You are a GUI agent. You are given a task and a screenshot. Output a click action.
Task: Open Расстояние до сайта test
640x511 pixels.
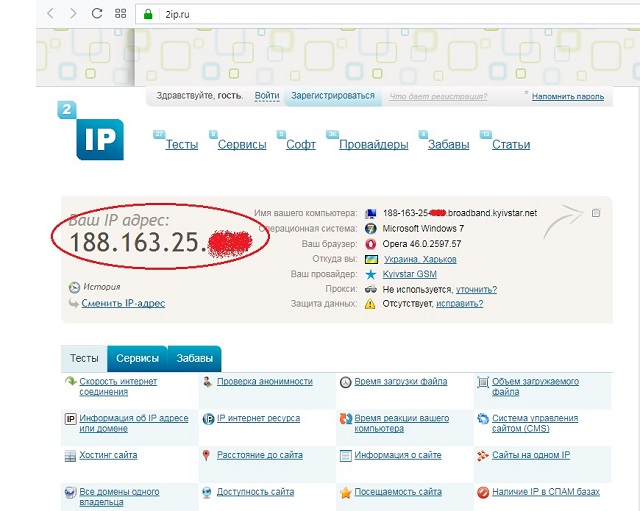[260, 455]
